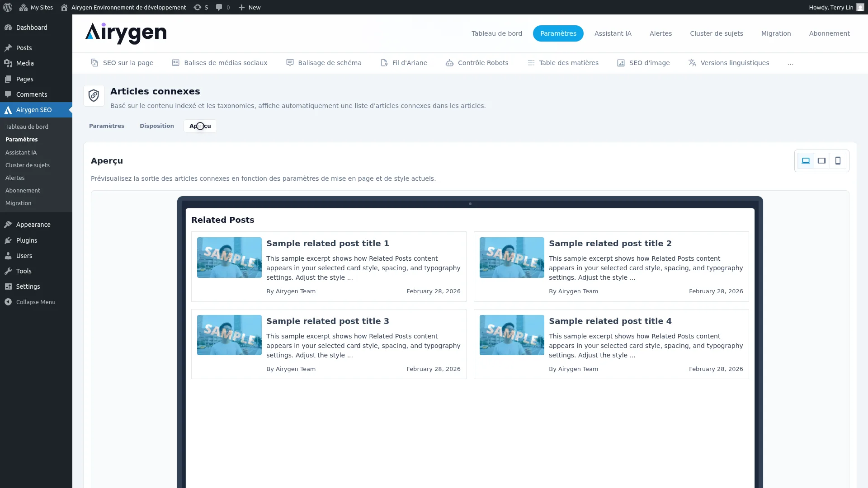Open Assistant IA in top navigation

click(x=613, y=33)
